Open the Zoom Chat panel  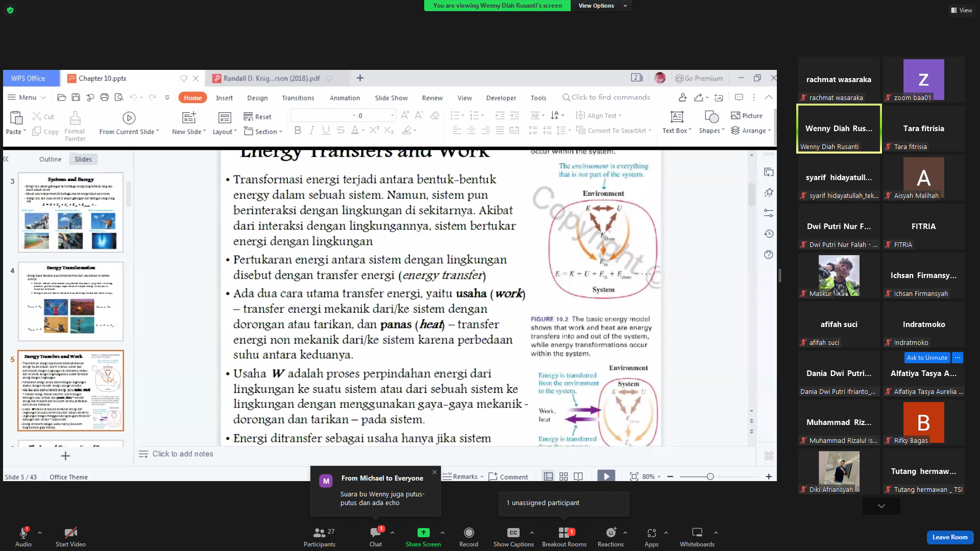(376, 537)
